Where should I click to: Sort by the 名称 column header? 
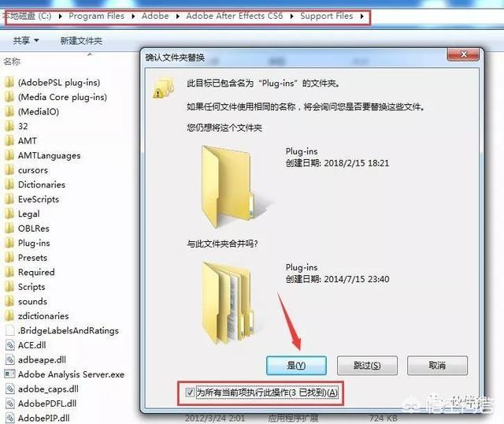click(x=12, y=61)
